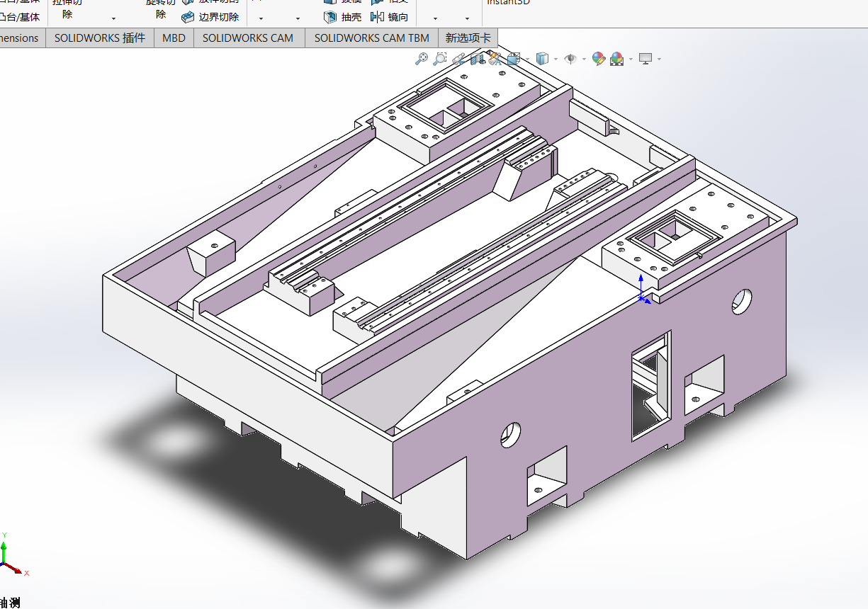The height and width of the screenshot is (609, 868).
Task: Expand the dropdown arrow next to Display Style
Action: (556, 59)
